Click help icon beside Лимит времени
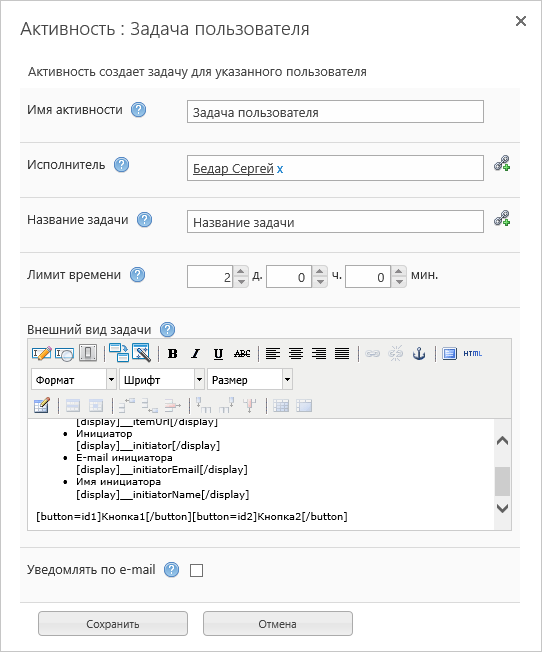 click(138, 275)
